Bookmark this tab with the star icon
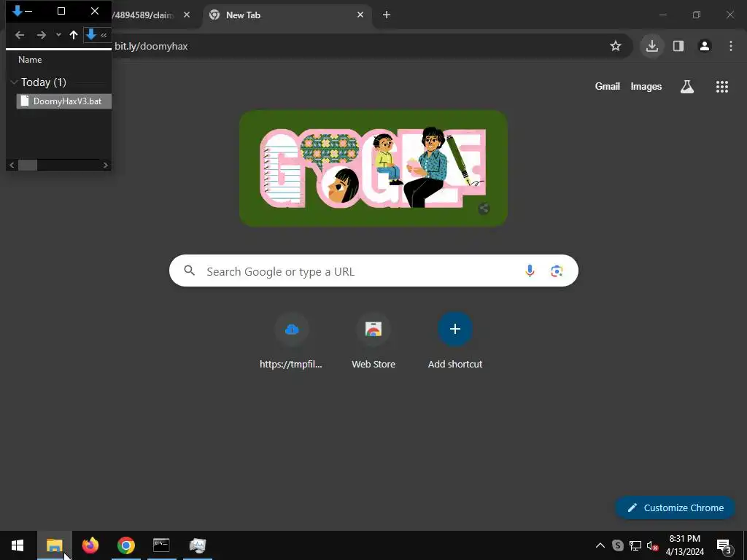This screenshot has width=747, height=560. 616,46
